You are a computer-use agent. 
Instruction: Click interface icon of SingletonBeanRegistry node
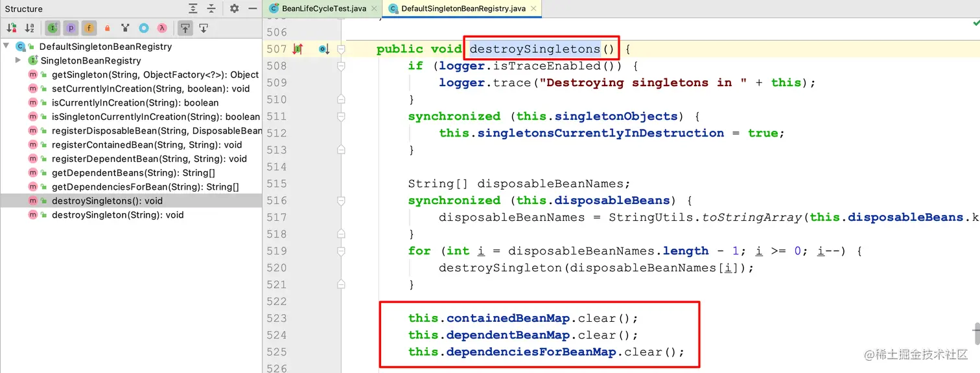coord(33,60)
